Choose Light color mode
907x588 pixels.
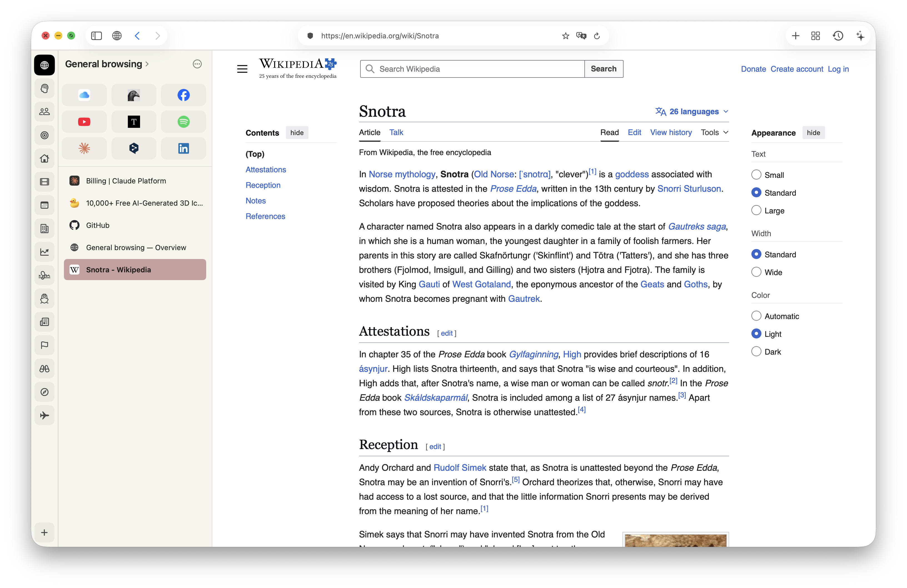click(756, 334)
